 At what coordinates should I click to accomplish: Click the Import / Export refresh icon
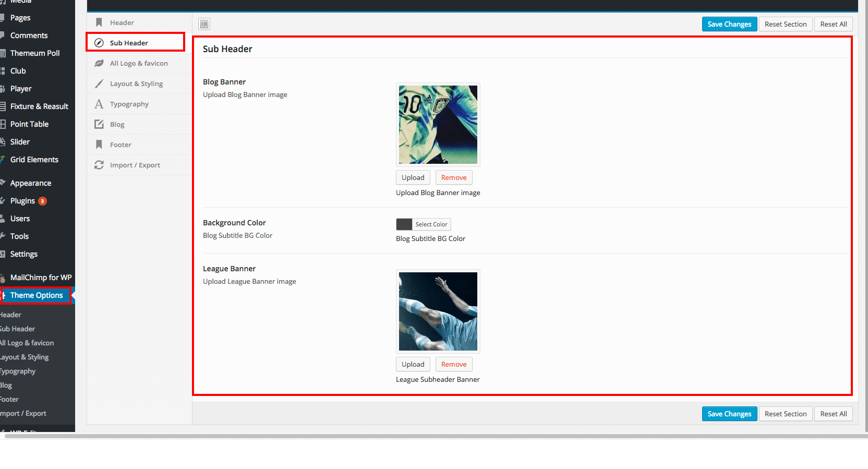coord(99,165)
